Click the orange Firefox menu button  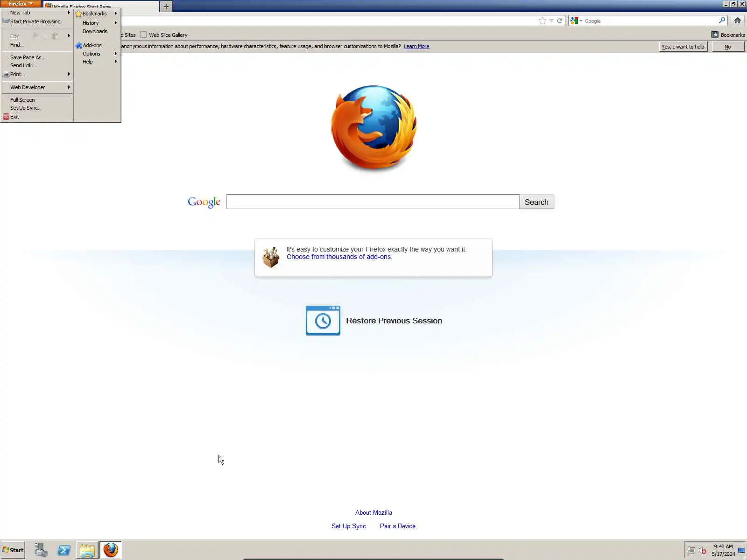20,4
